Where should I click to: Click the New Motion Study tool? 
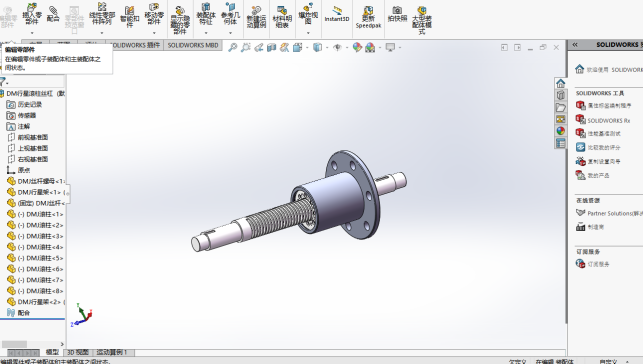coord(256,17)
